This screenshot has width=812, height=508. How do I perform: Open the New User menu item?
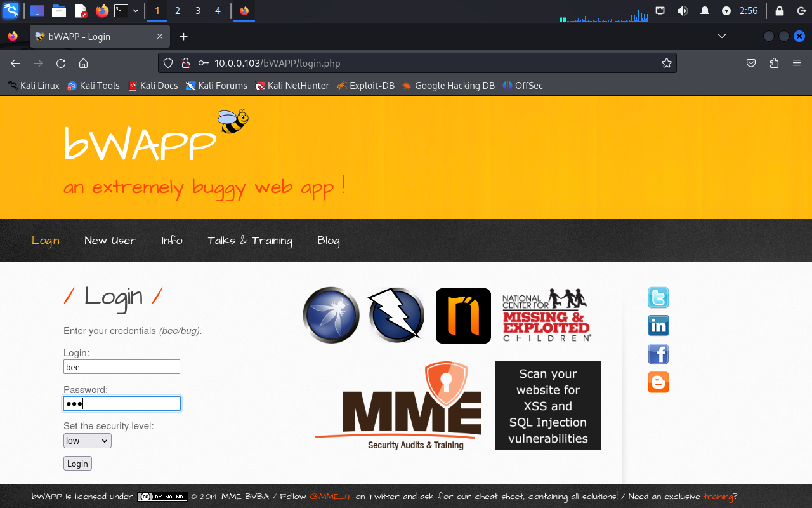[110, 241]
